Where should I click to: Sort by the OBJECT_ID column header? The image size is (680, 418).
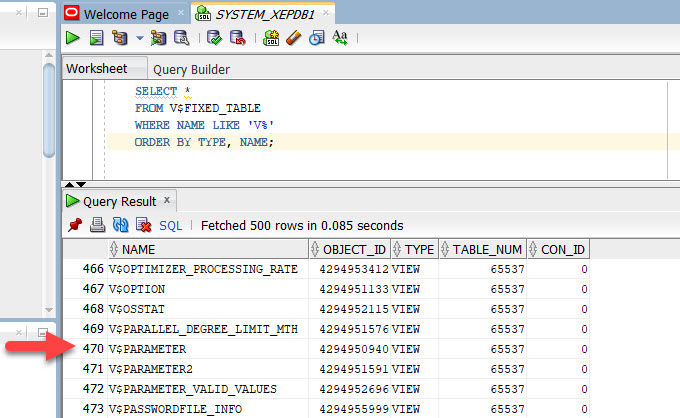(x=350, y=249)
